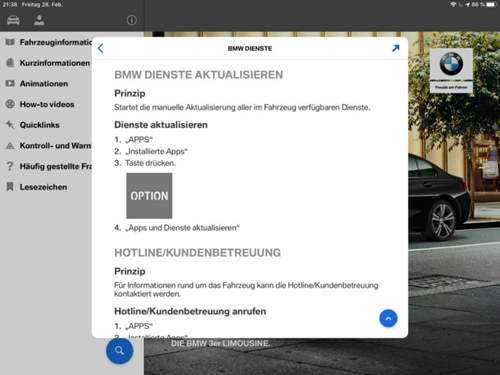Click the OPTION button image
Screen dimensions: 500x375
click(149, 196)
